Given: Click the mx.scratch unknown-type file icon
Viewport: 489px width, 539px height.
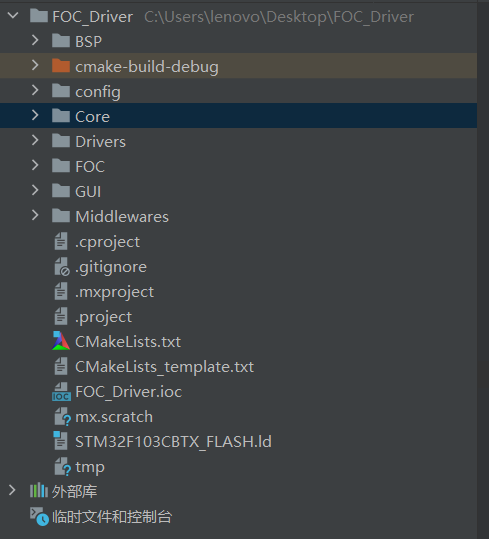Looking at the screenshot, I should pos(63,417).
